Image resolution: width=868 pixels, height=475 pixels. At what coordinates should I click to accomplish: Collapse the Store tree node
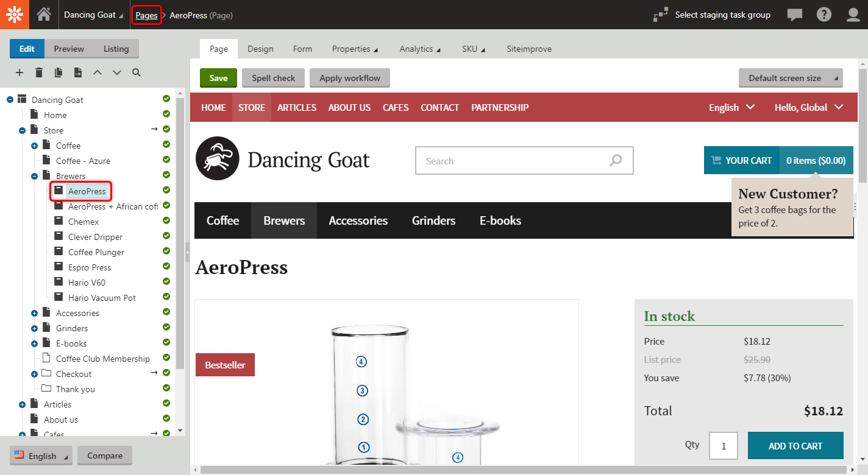tap(22, 130)
